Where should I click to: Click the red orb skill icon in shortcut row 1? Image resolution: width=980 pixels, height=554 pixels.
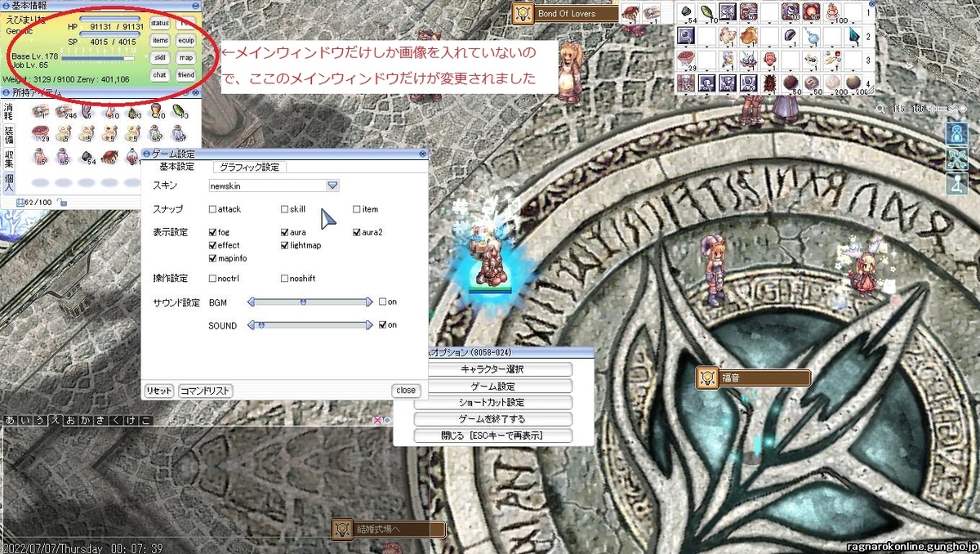pyautogui.click(x=811, y=11)
